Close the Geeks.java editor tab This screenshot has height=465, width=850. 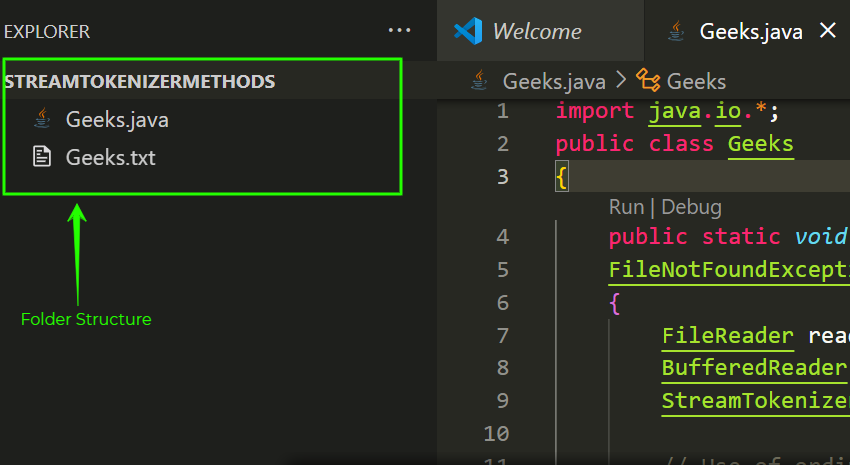(x=828, y=31)
